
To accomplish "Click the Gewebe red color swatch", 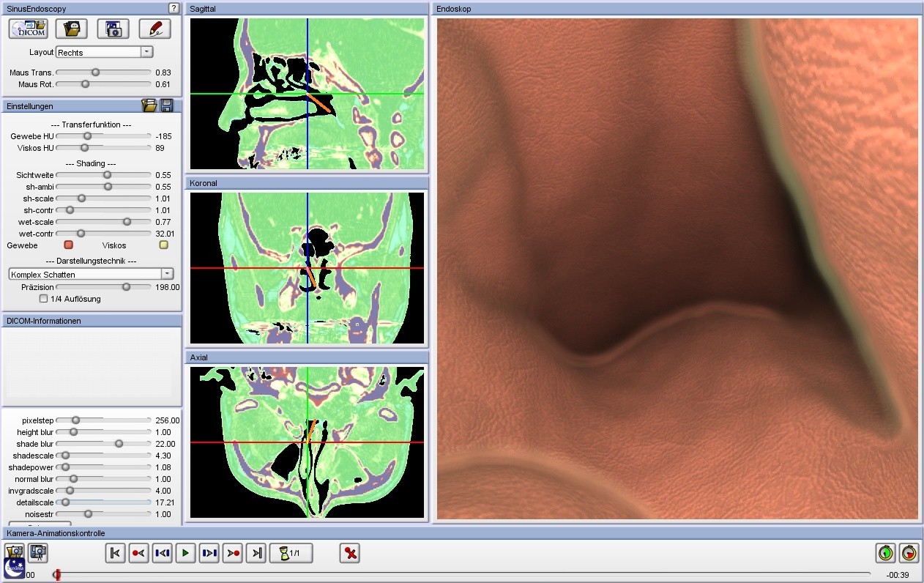I will click(69, 245).
